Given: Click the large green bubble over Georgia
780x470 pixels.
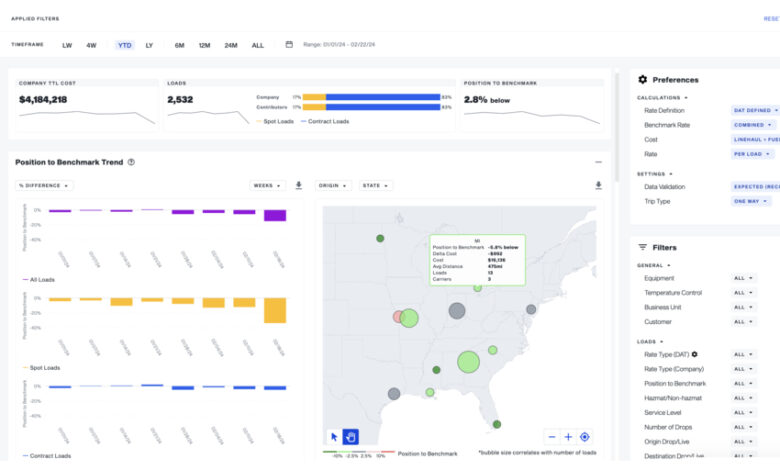Looking at the screenshot, I should (x=468, y=362).
